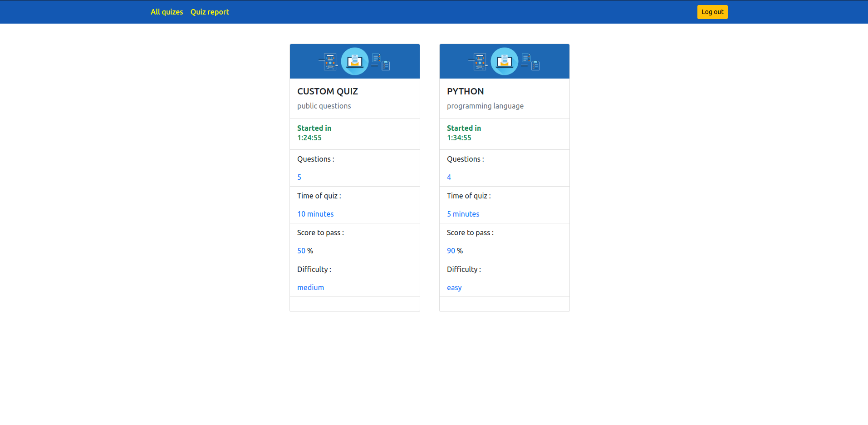
Task: Click the 50 % passing score link
Action: (x=301, y=250)
